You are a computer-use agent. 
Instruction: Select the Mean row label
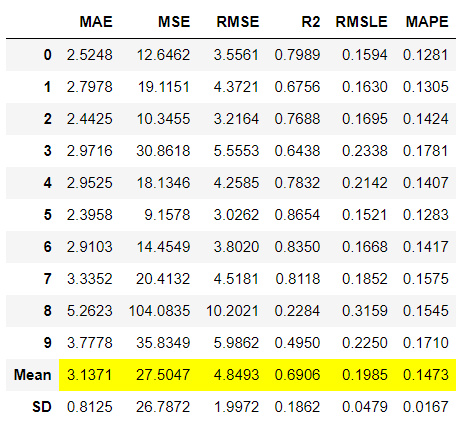33,375
